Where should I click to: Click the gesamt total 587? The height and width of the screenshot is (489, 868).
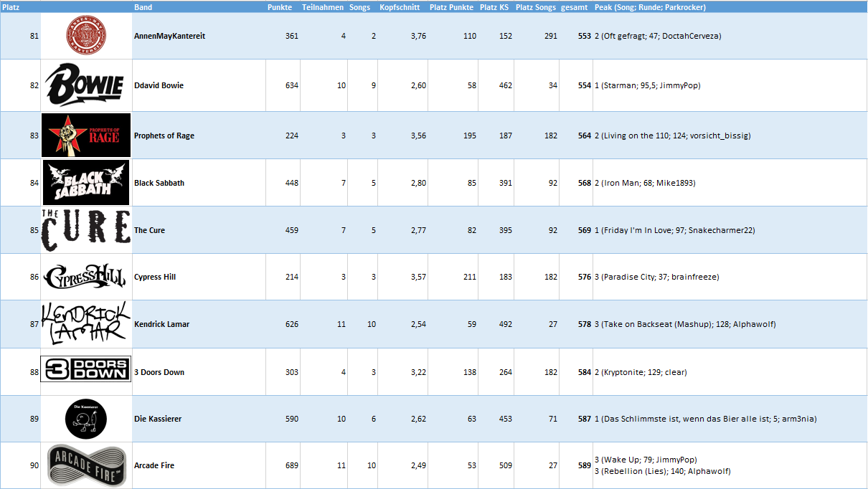(x=584, y=419)
